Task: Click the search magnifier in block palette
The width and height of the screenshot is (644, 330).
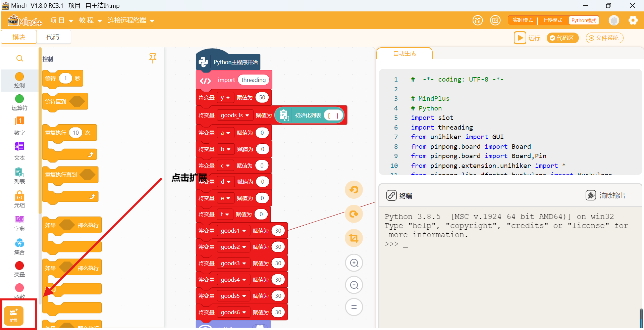Action: (x=20, y=58)
